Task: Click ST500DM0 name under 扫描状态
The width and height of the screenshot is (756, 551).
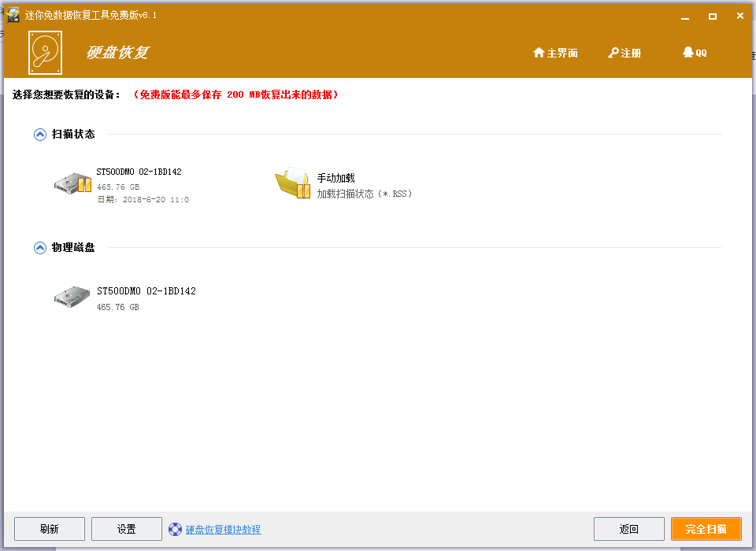Action: point(139,172)
